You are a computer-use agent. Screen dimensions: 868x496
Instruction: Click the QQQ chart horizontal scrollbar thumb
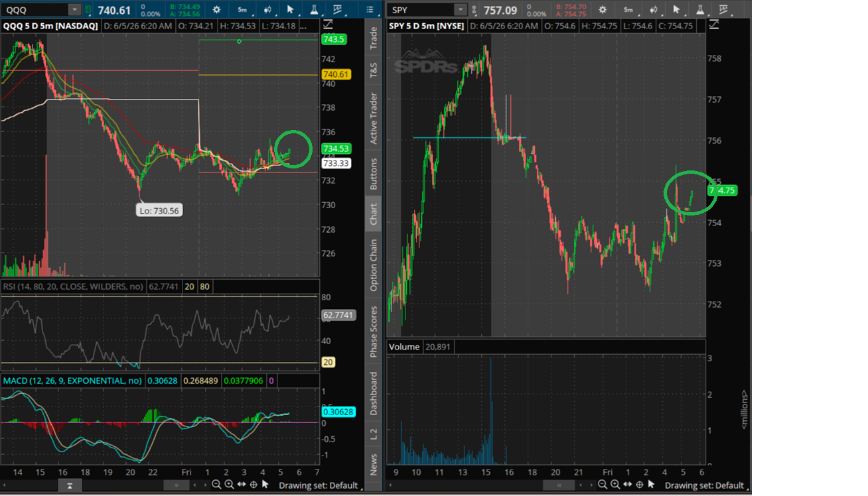click(x=177, y=485)
